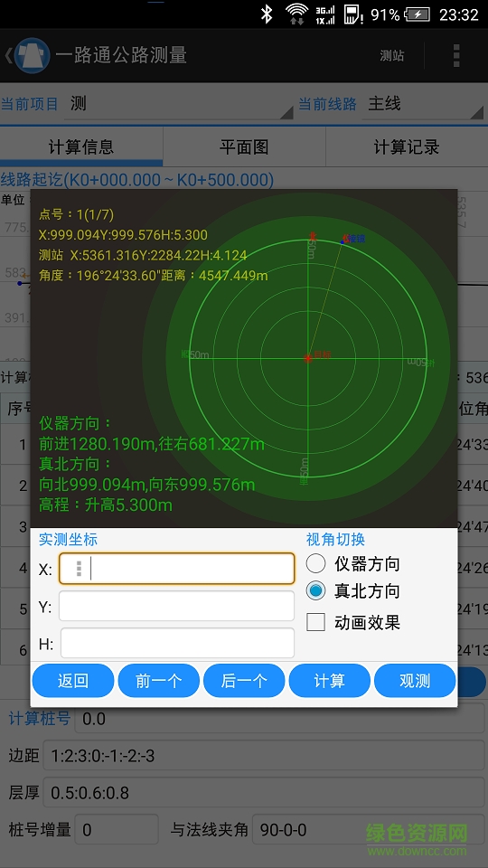Enable the 动画效果 checkbox

[x=316, y=622]
